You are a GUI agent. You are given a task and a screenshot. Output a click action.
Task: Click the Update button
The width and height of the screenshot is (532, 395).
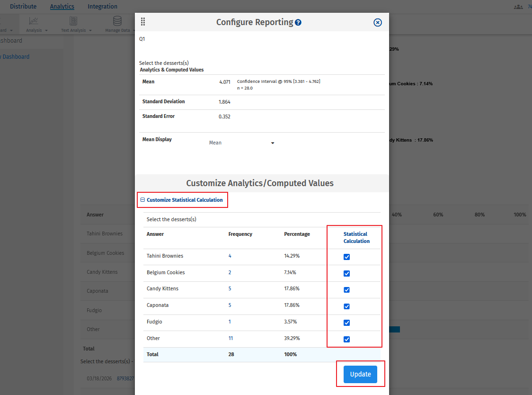point(360,374)
